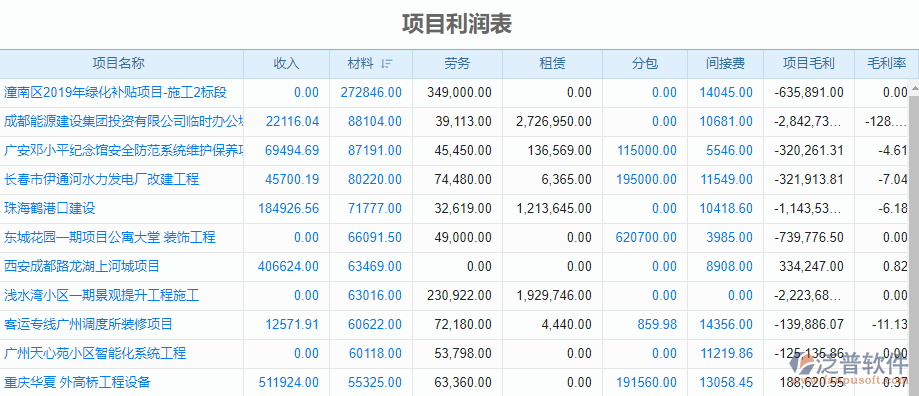This screenshot has height=396, width=919.
Task: Click income value 22116.04
Action: pos(292,121)
